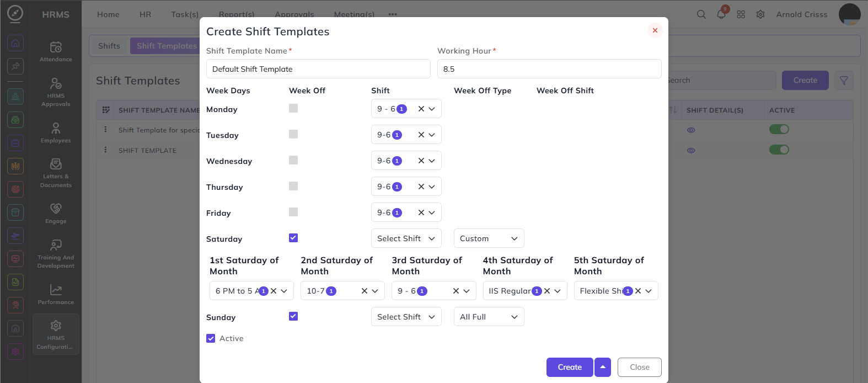Open Letters & Documents sidebar icon
Image resolution: width=868 pixels, height=383 pixels.
[56, 173]
